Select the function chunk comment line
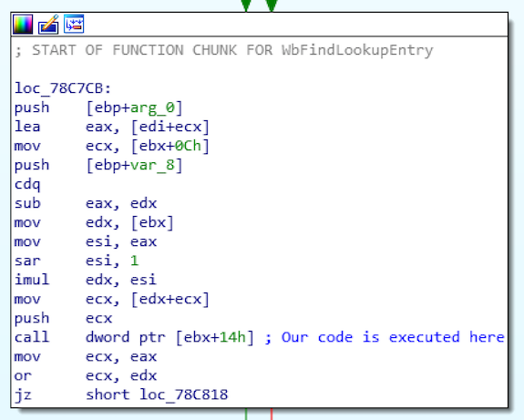524x420 pixels. 224,50
